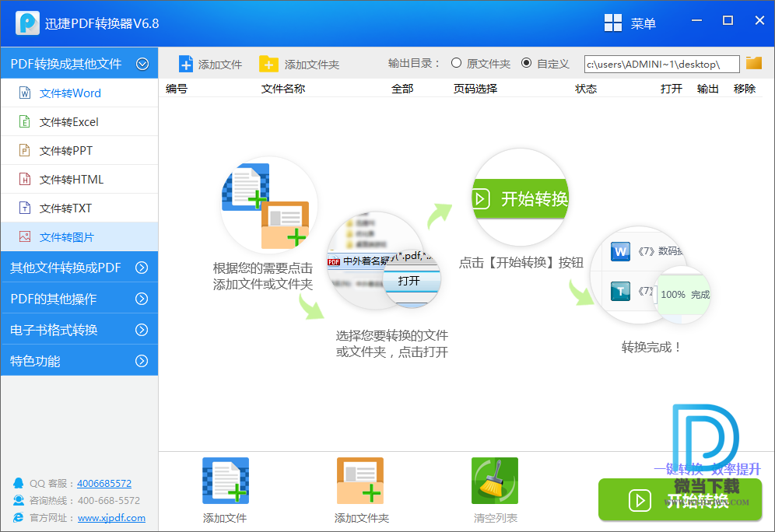This screenshot has width=775, height=532.
Task: Click the 文件名称 column header
Action: click(x=283, y=89)
